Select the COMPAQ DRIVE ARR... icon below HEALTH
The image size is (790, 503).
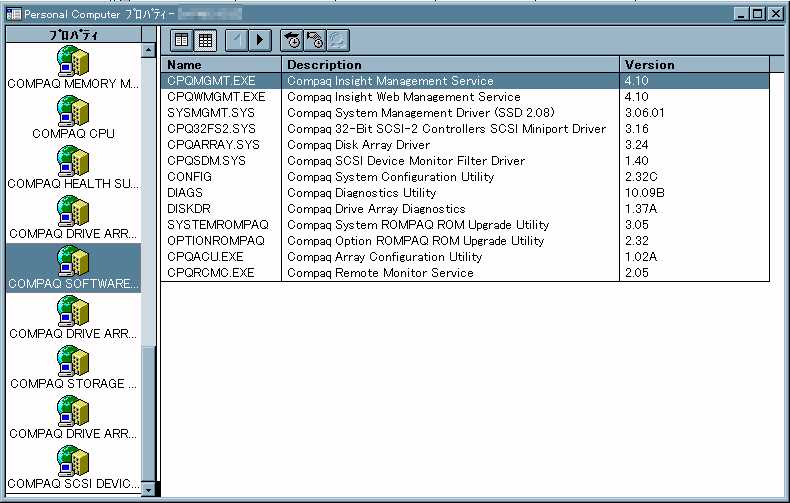pos(73,217)
